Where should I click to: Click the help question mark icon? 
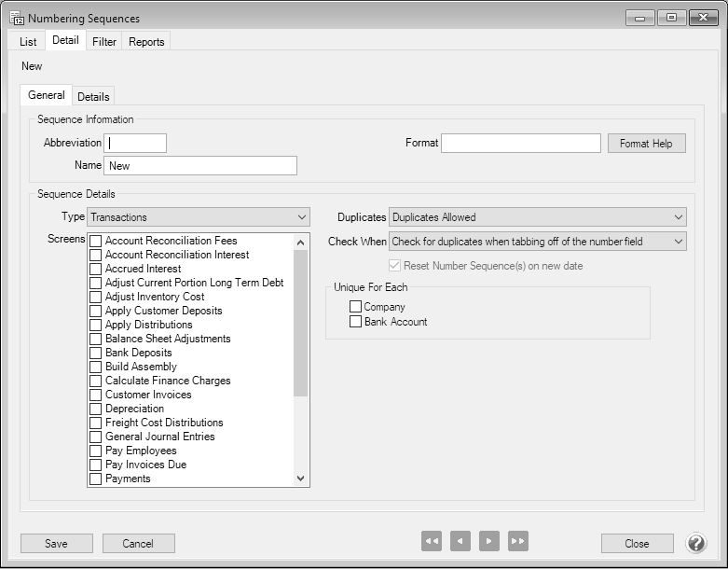pyautogui.click(x=696, y=543)
